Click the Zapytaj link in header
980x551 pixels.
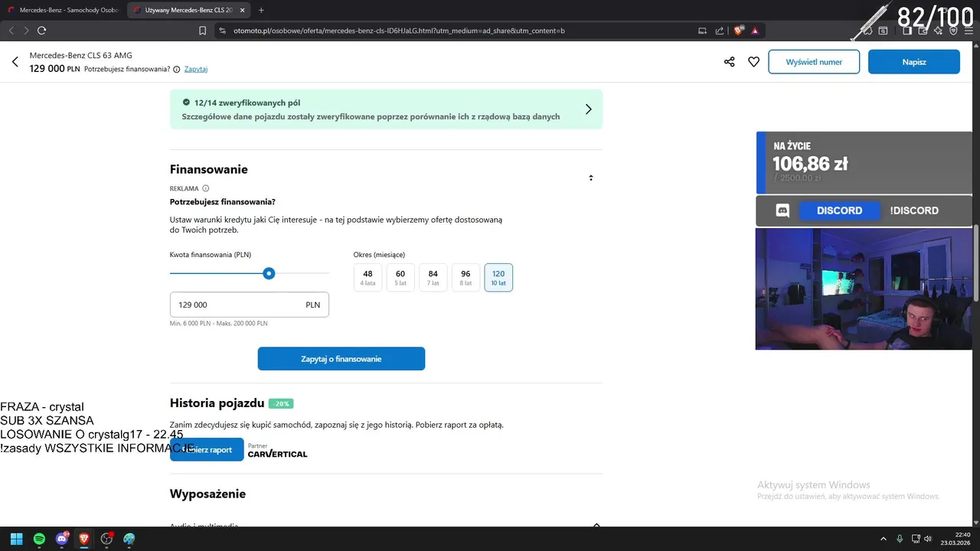[x=196, y=69]
